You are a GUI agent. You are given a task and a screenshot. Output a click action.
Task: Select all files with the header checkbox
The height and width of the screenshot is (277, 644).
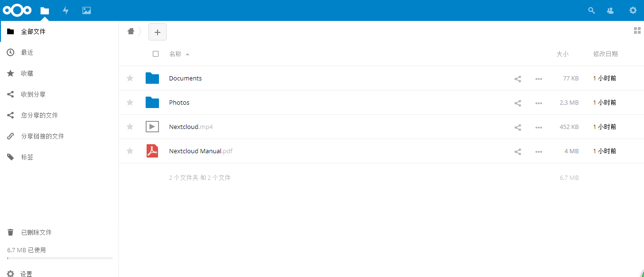156,54
